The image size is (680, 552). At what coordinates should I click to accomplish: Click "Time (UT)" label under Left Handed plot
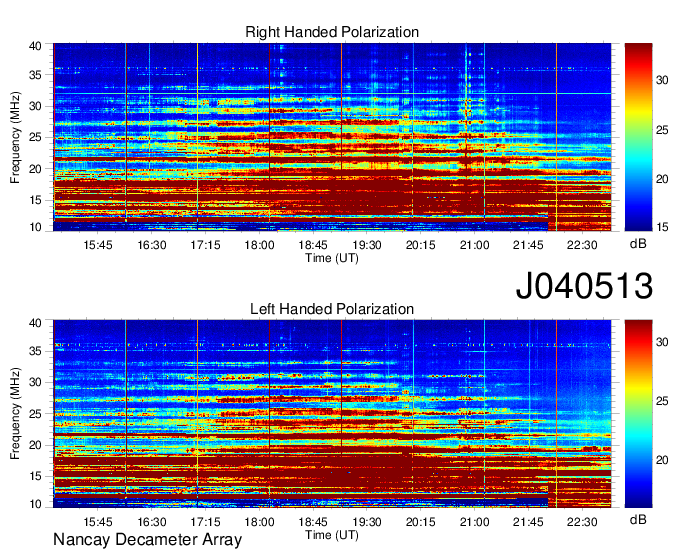[x=332, y=535]
